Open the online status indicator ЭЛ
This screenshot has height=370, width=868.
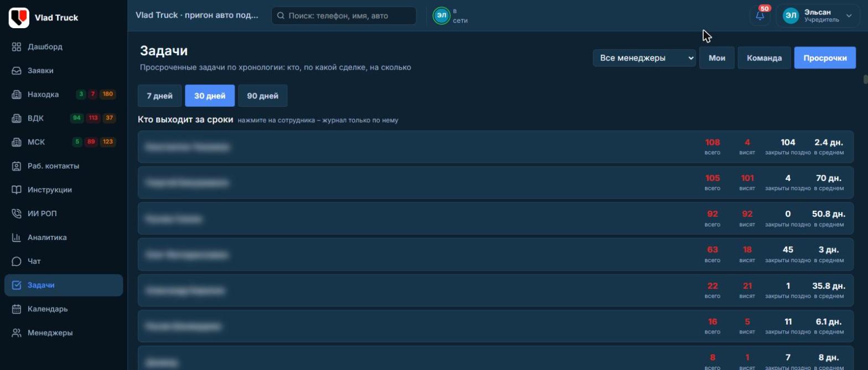tap(441, 16)
